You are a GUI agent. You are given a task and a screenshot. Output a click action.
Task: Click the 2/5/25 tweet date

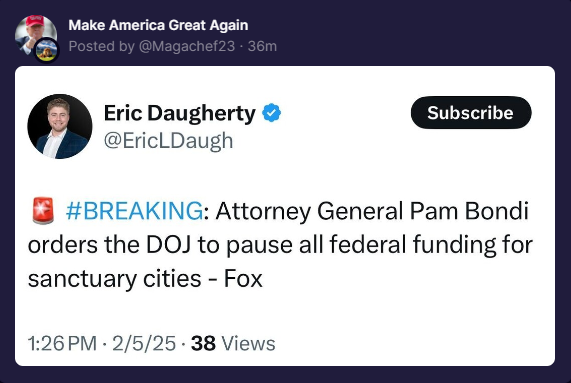[x=144, y=343]
